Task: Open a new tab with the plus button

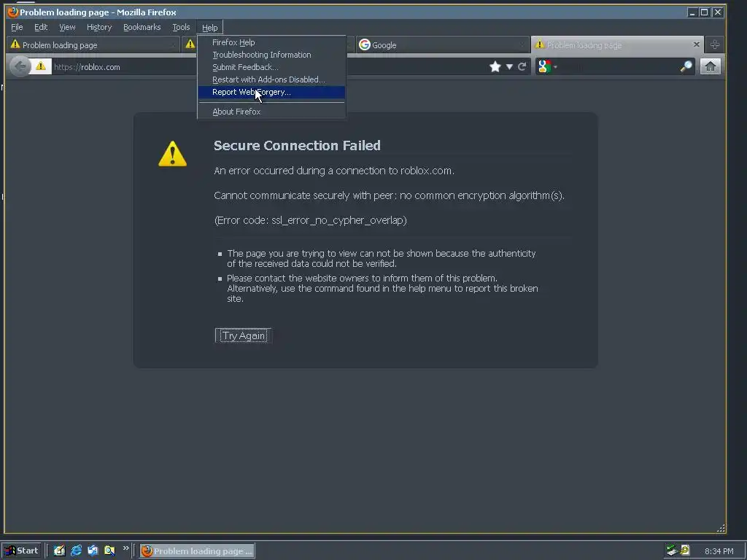Action: click(715, 44)
